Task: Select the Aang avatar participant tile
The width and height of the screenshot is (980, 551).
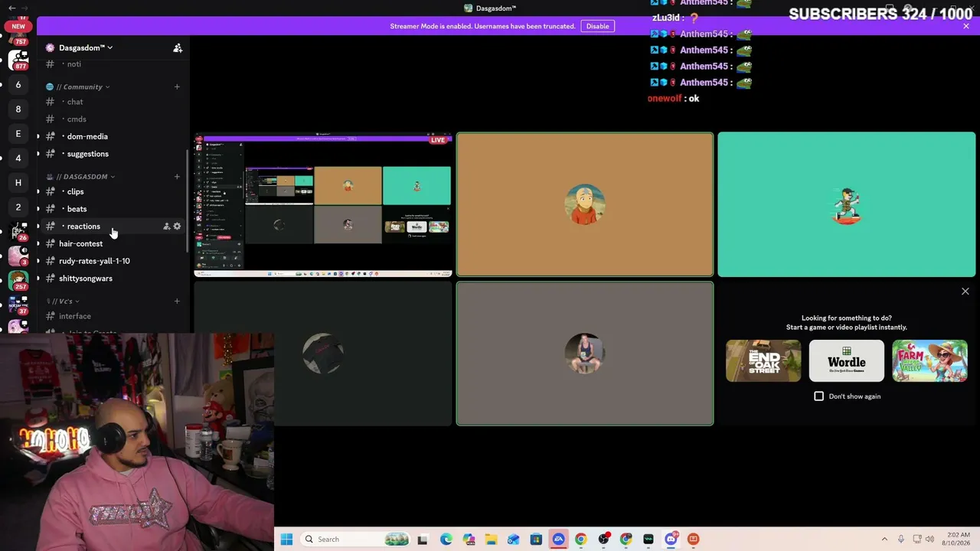Action: 585,204
